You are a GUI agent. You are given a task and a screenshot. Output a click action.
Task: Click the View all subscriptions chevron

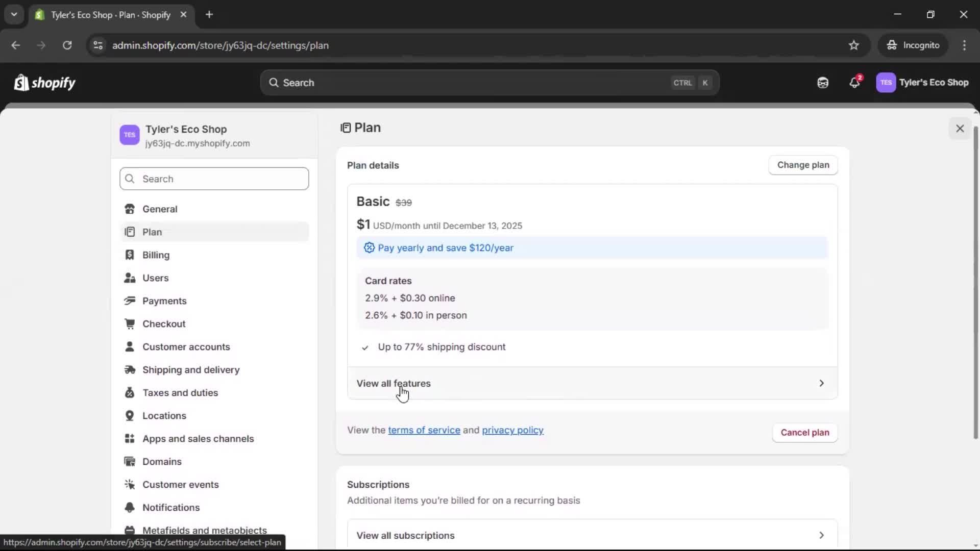(x=821, y=535)
